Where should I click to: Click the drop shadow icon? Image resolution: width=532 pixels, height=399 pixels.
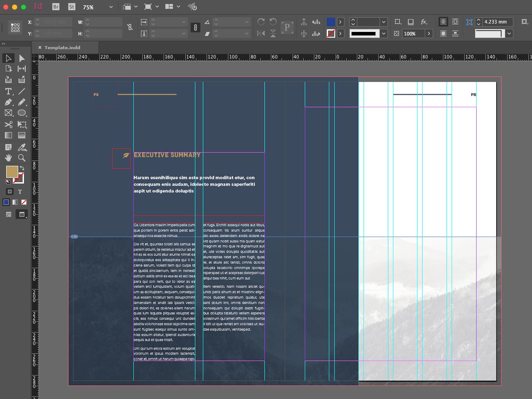pos(411,22)
